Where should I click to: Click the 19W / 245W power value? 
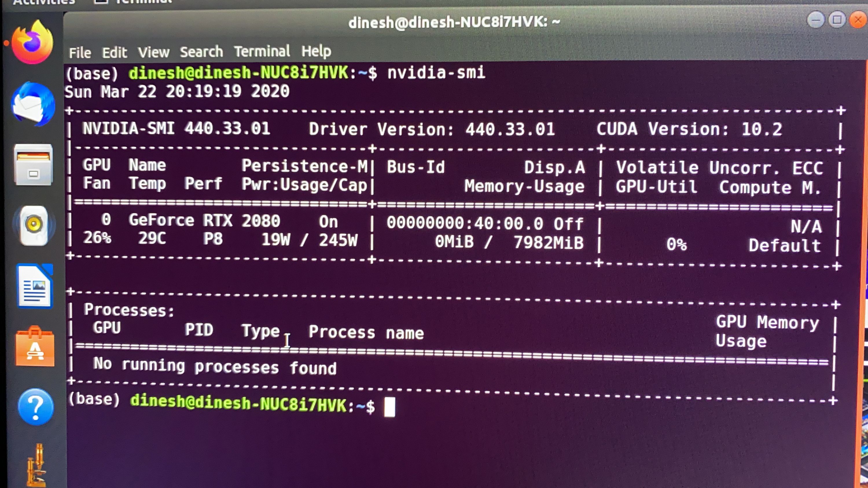coord(310,240)
